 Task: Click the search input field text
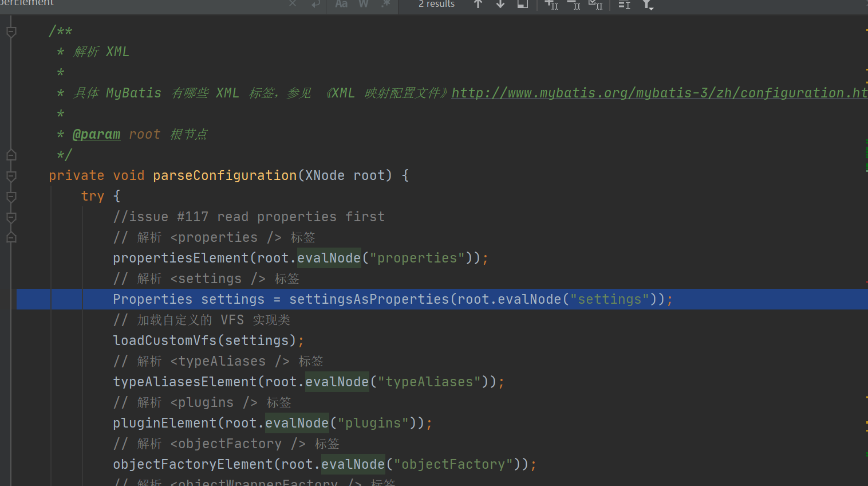point(27,3)
